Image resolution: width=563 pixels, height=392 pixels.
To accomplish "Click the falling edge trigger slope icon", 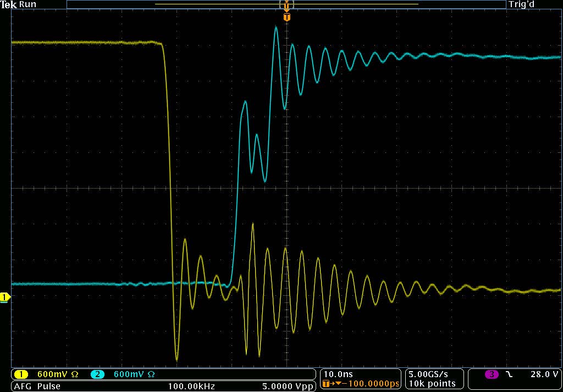I will coord(509,374).
